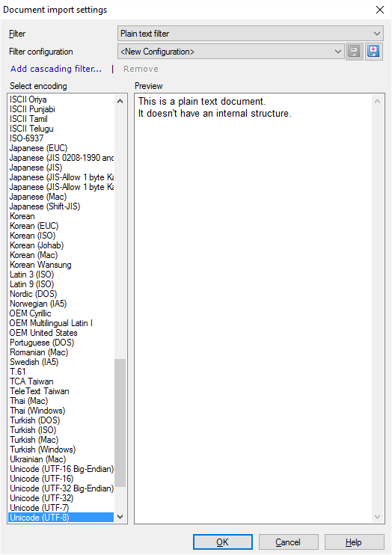
Task: Click the Help button
Action: pyautogui.click(x=354, y=542)
